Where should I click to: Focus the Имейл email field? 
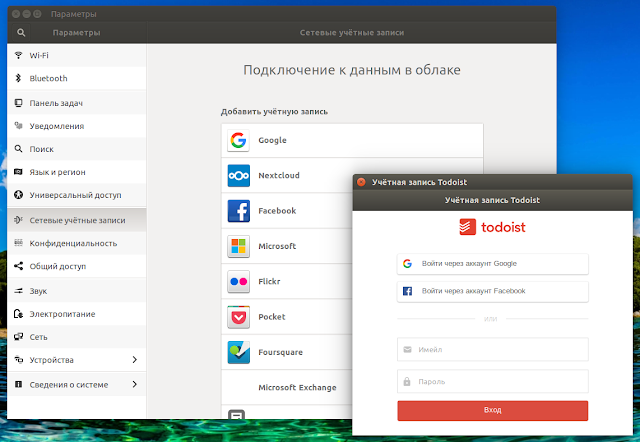point(493,349)
